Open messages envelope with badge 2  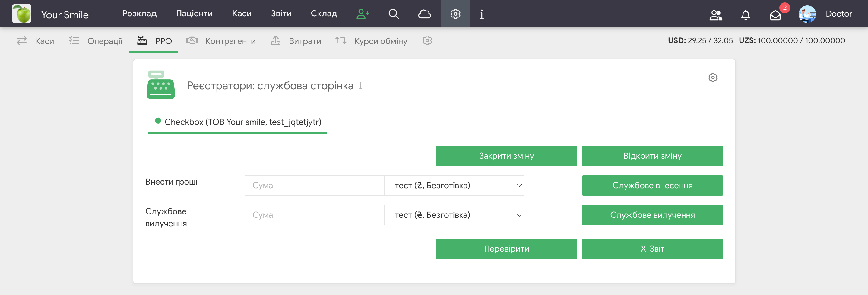(x=776, y=15)
